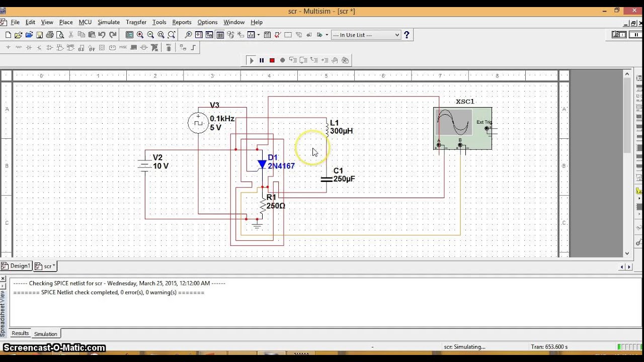Open the Simulate menu
644x362 pixels.
coord(109,22)
